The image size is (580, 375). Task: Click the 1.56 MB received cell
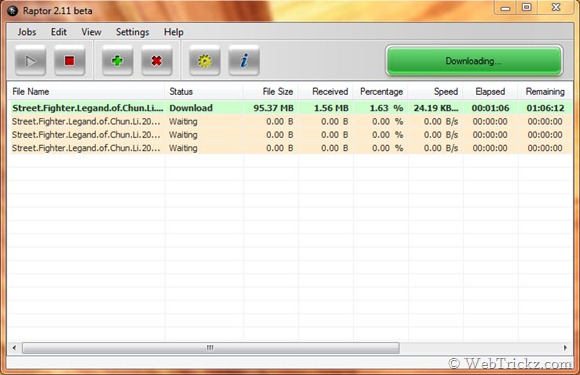coord(331,108)
